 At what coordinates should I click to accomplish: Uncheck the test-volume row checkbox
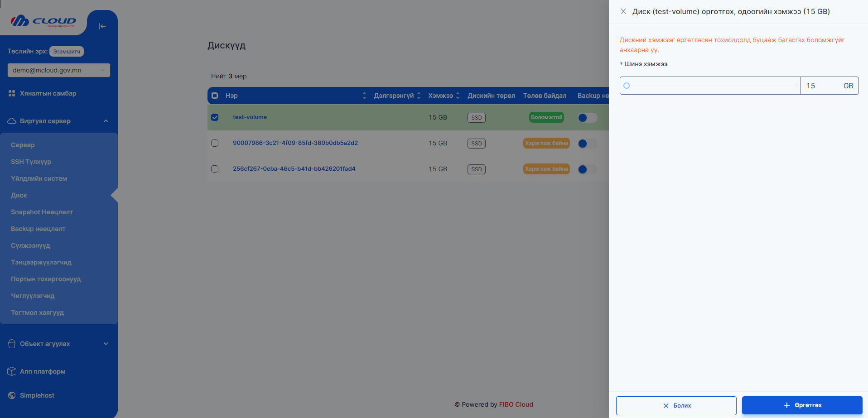pos(215,117)
